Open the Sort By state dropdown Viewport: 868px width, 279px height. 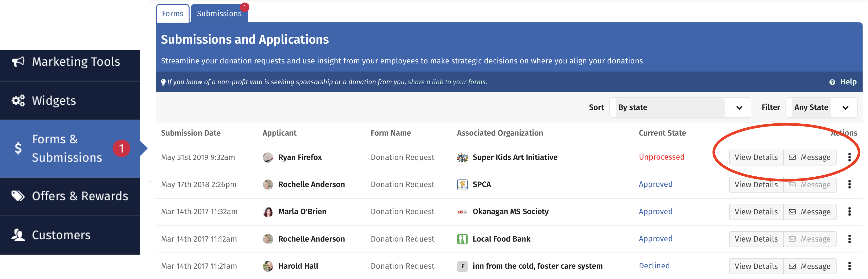680,107
